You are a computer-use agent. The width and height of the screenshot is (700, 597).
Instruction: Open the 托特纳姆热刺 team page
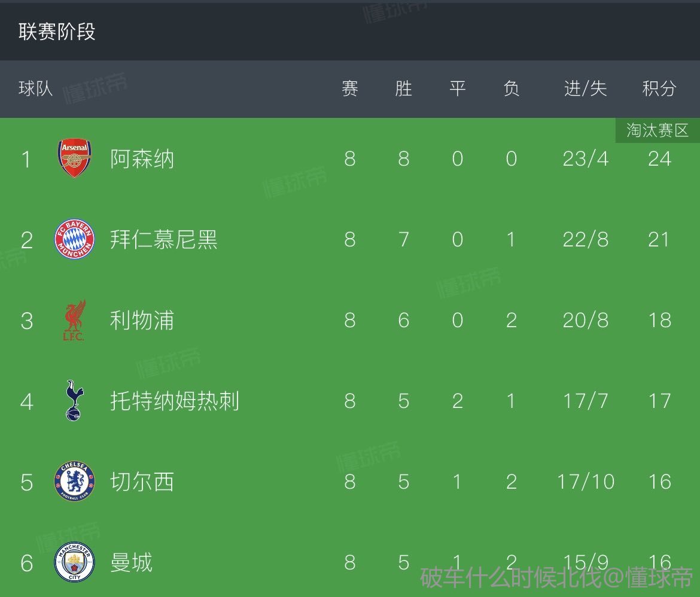tap(175, 401)
